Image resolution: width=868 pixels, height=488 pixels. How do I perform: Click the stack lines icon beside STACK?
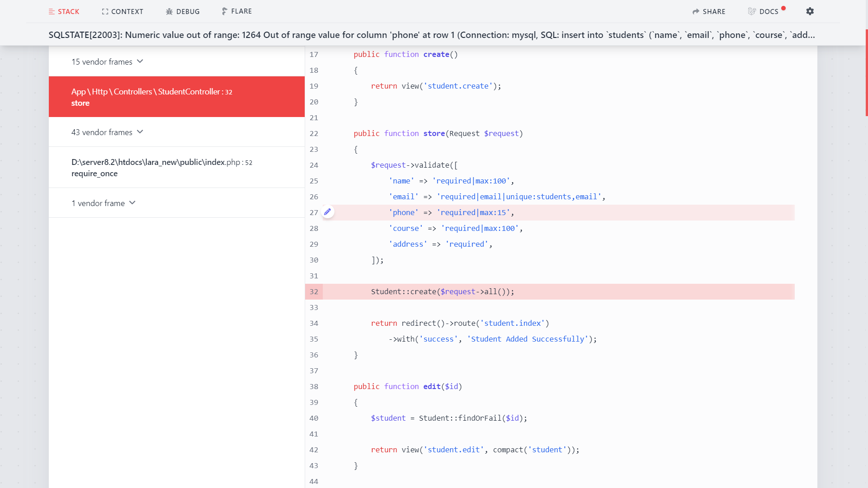(52, 11)
